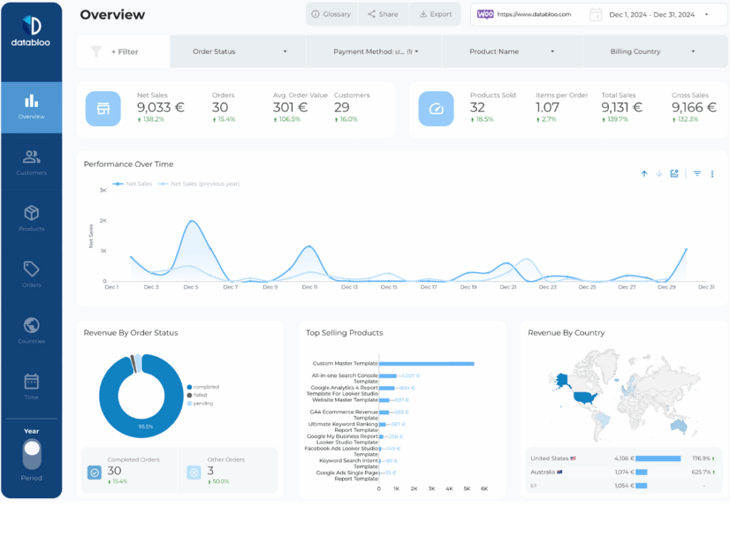Click the drill up arrow icon on chart
Image resolution: width=730 pixels, height=560 pixels.
click(x=644, y=174)
